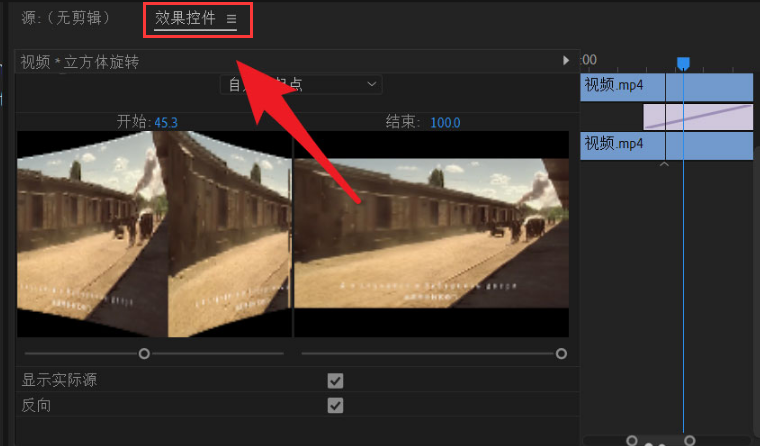Select the 结束 preview thumbnail
The height and width of the screenshot is (446, 760).
pos(431,234)
